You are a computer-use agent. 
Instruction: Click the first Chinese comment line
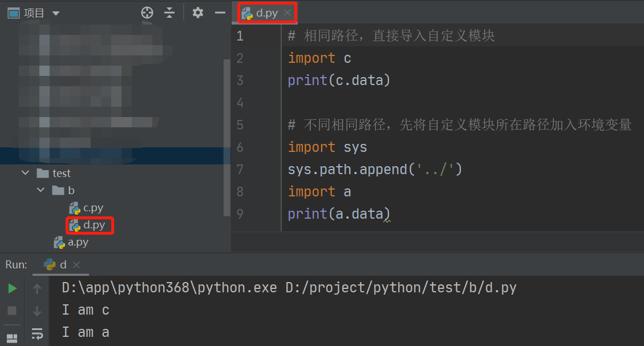coord(391,36)
